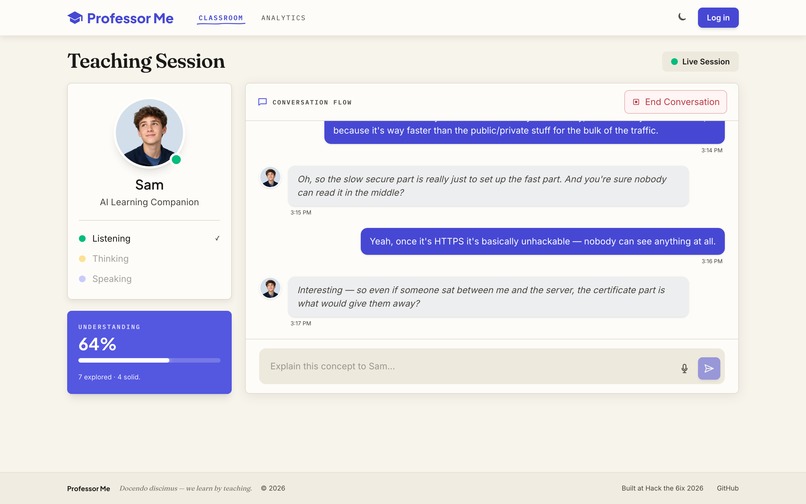Click the 'Docendo discimus' footer motto
806x504 pixels.
tap(186, 489)
